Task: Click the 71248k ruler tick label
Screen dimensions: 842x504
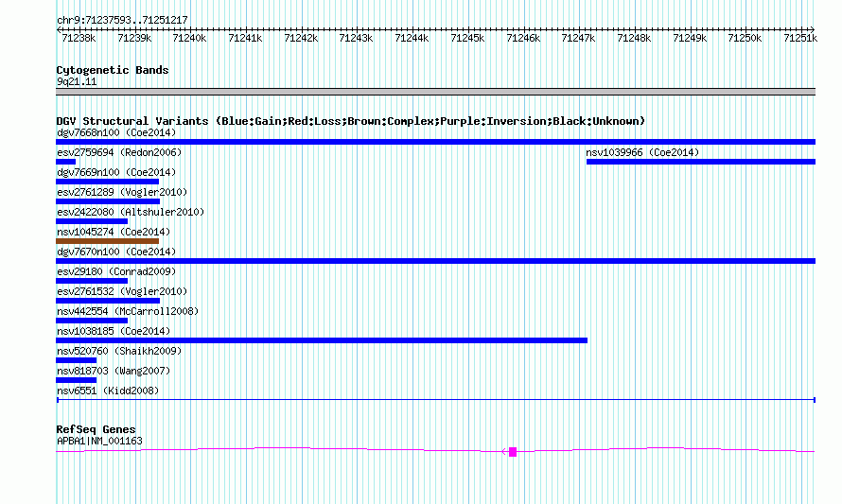Action: point(634,38)
